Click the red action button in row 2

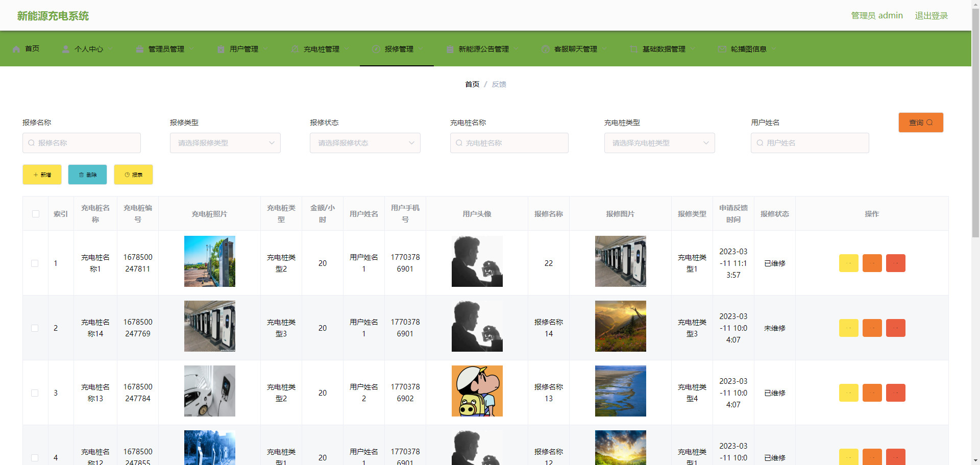pos(895,328)
